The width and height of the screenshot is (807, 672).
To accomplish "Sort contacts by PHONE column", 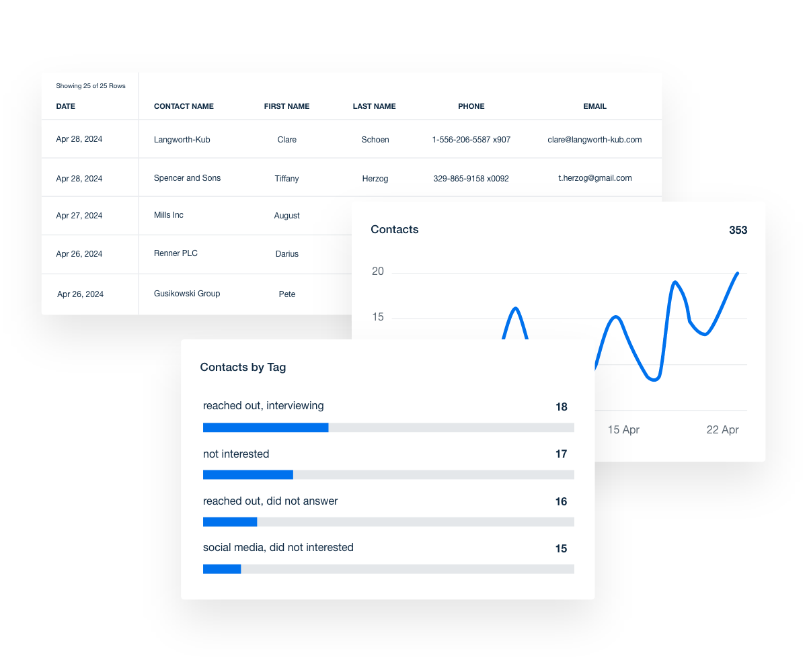I will pyautogui.click(x=471, y=106).
